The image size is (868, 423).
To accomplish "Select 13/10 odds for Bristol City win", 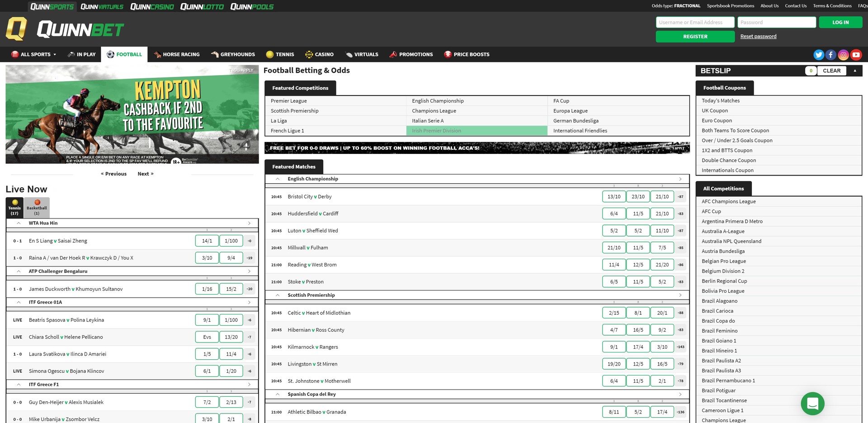I will [614, 197].
